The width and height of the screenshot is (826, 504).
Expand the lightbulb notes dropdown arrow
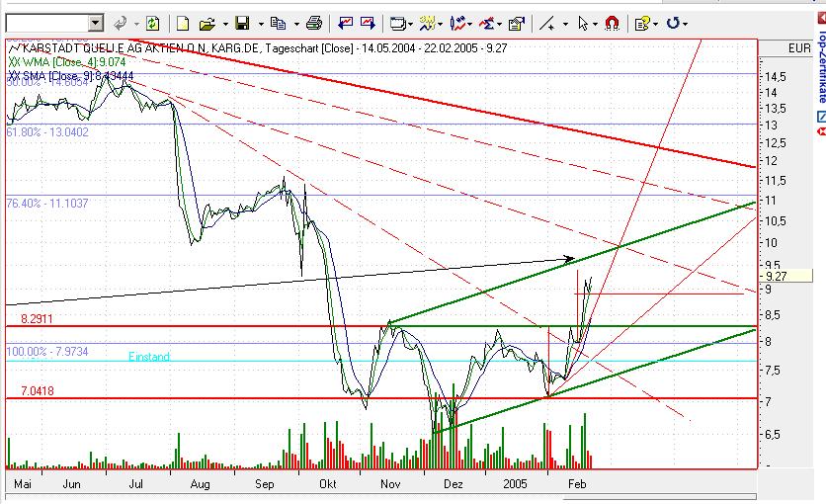click(655, 24)
